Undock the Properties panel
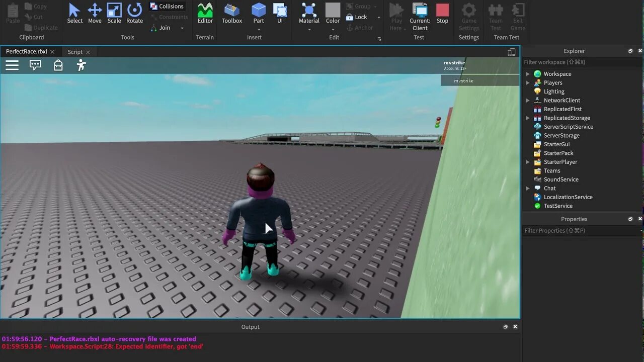This screenshot has height=362, width=644. tap(630, 219)
